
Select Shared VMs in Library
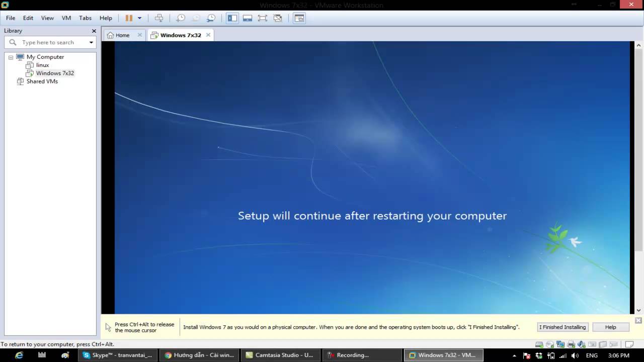pyautogui.click(x=42, y=81)
